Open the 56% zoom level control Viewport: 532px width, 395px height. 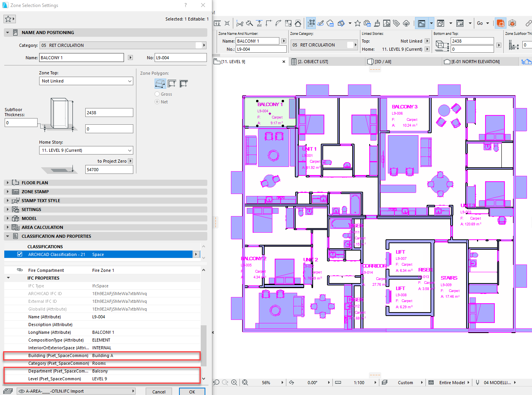267,382
